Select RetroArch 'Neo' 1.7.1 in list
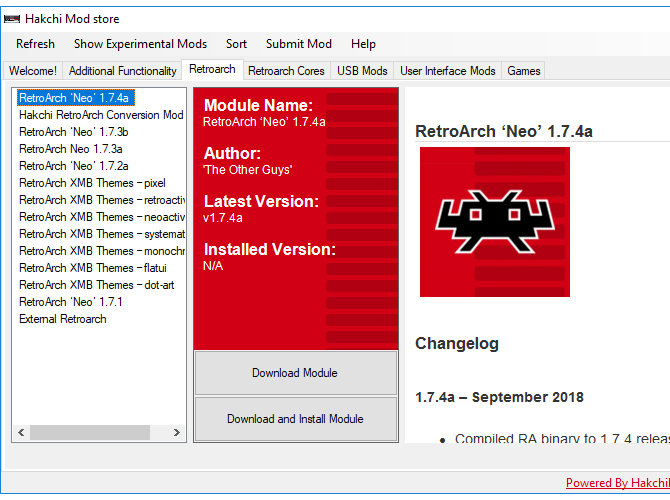The width and height of the screenshot is (670, 500). pos(71,302)
